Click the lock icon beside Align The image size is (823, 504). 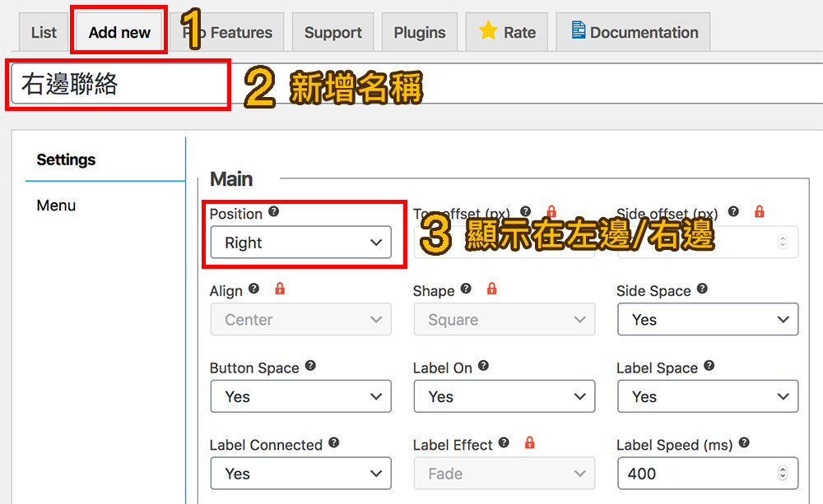tap(280, 290)
